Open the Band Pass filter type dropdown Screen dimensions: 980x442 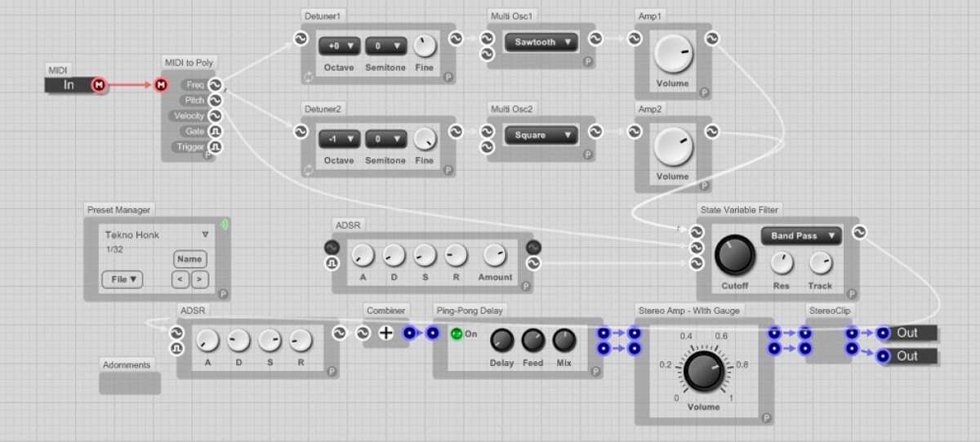click(x=801, y=236)
